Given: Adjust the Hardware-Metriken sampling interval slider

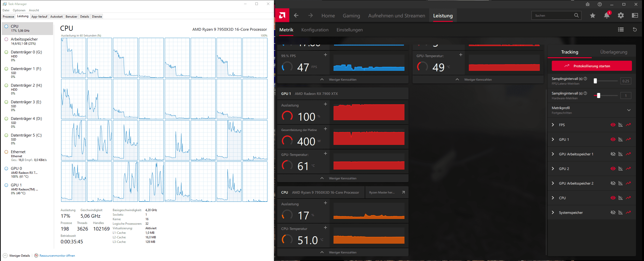Looking at the screenshot, I should [599, 95].
